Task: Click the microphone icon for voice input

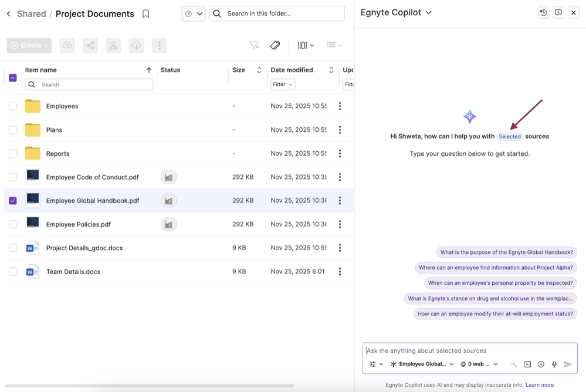Action: 554,364
